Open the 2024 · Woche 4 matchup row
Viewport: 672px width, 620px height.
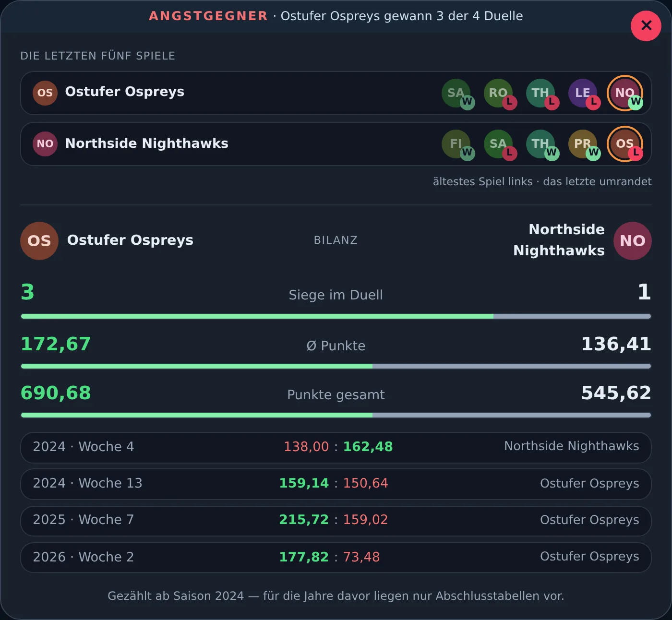(x=336, y=447)
